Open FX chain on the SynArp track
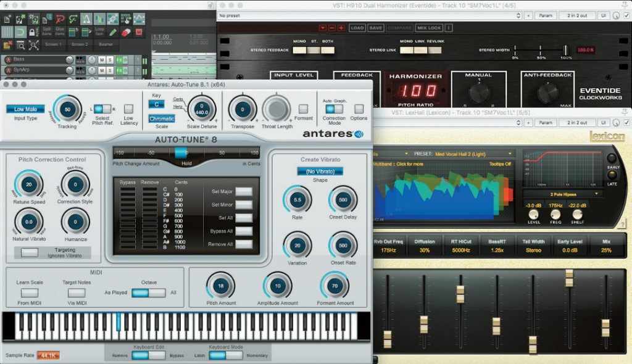Viewport: 632px width, 364px height. tap(119, 70)
